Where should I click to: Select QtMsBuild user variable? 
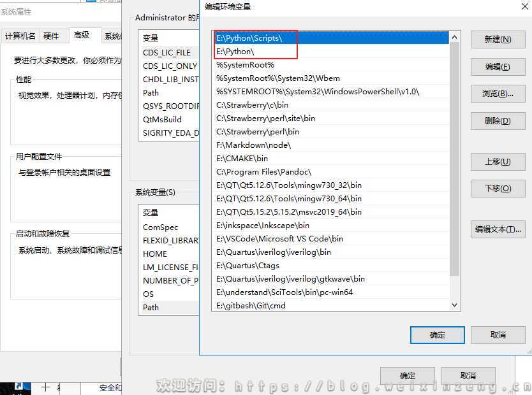[169, 120]
